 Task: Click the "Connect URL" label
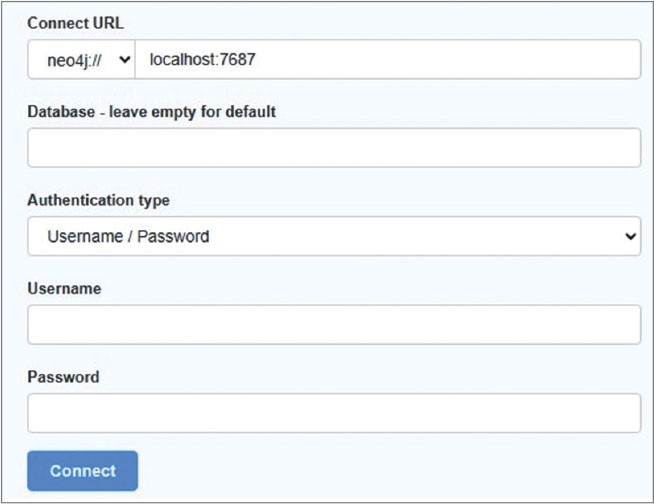pos(75,23)
